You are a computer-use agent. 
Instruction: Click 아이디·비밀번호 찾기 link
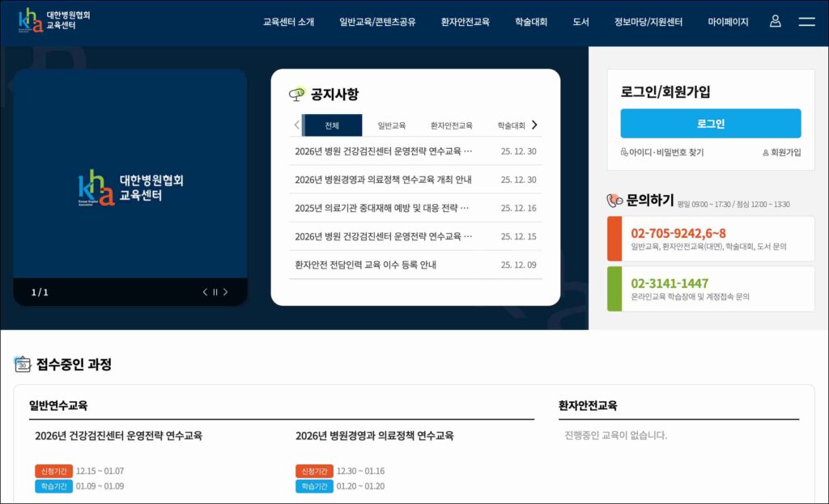pyautogui.click(x=662, y=152)
